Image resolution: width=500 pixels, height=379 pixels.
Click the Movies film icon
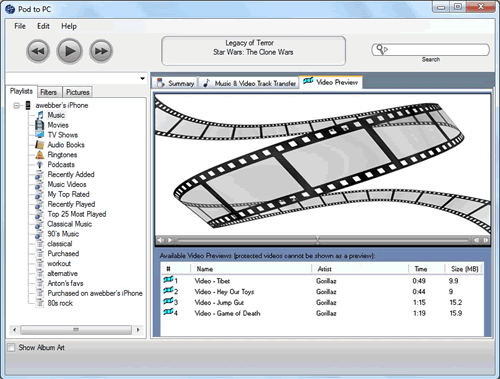tap(40, 125)
